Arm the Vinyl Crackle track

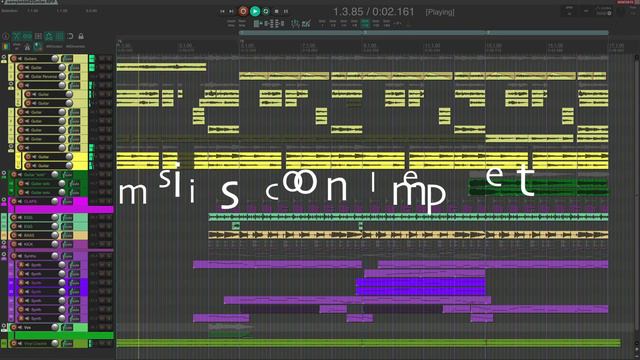coord(14,344)
